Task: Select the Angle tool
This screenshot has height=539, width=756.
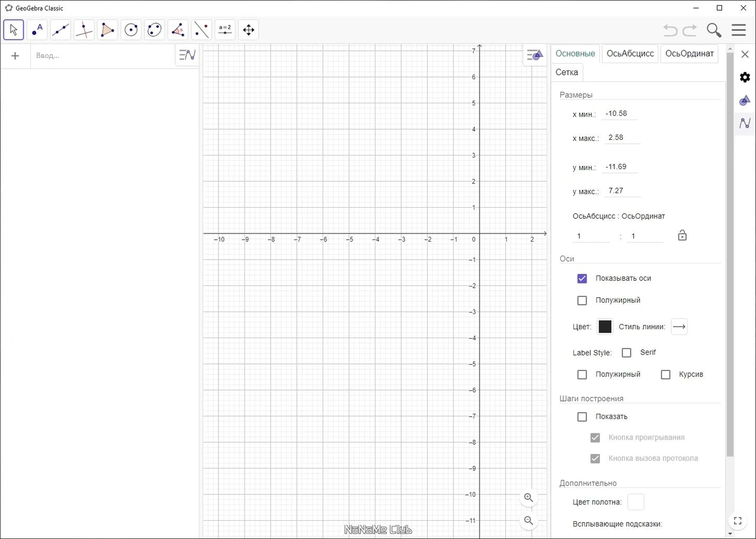Action: (178, 30)
